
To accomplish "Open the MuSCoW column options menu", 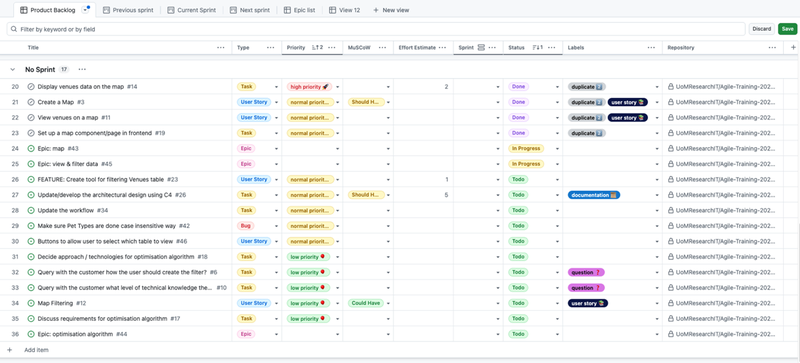I will 382,47.
